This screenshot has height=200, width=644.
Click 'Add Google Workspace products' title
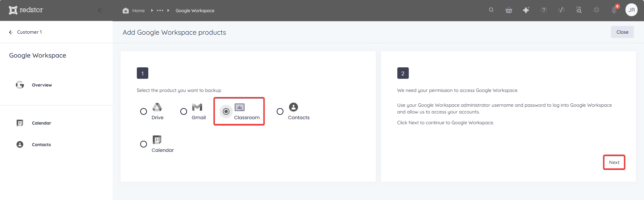coord(174,32)
